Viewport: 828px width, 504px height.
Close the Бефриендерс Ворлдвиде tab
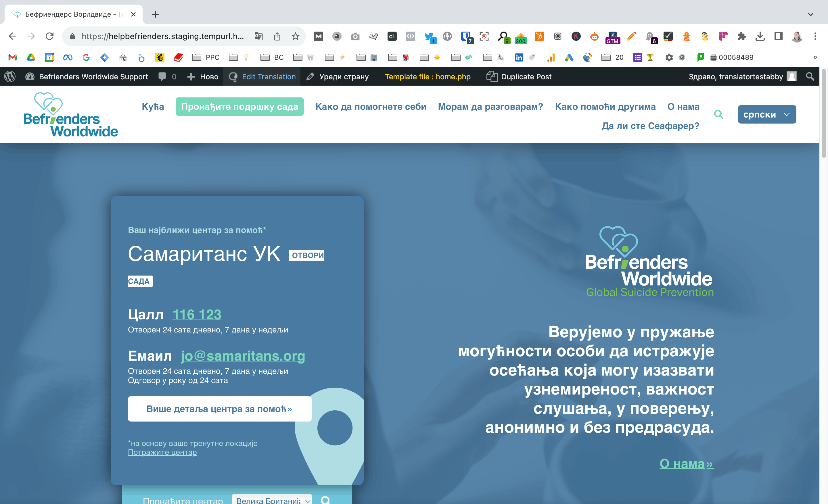coord(133,14)
